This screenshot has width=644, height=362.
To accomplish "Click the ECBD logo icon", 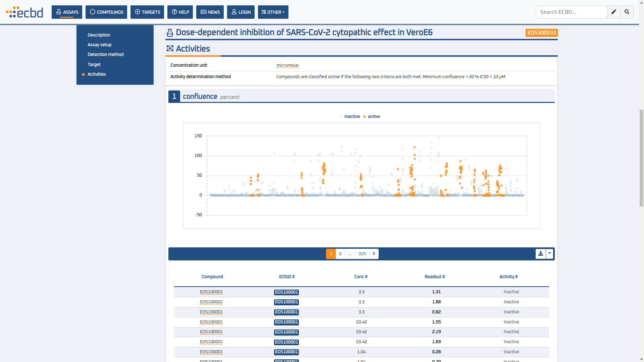I will tap(24, 12).
